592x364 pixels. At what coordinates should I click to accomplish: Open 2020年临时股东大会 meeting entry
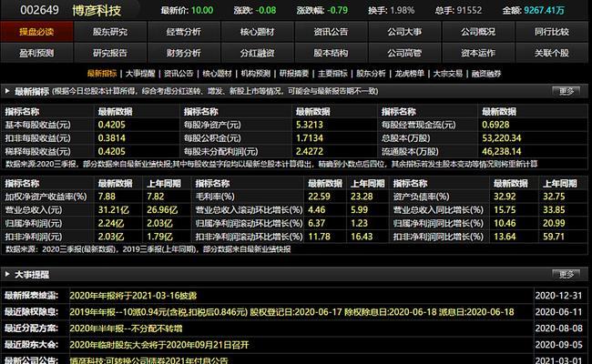pyautogui.click(x=159, y=345)
